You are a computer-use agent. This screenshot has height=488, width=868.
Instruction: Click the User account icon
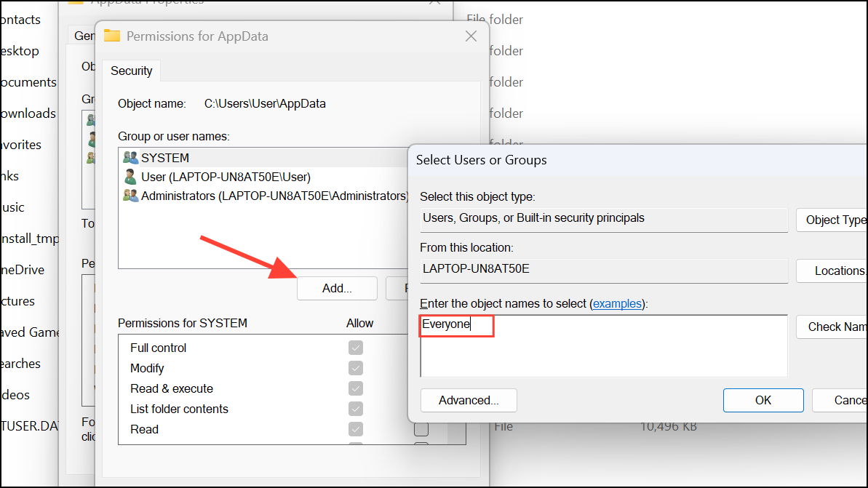point(131,177)
